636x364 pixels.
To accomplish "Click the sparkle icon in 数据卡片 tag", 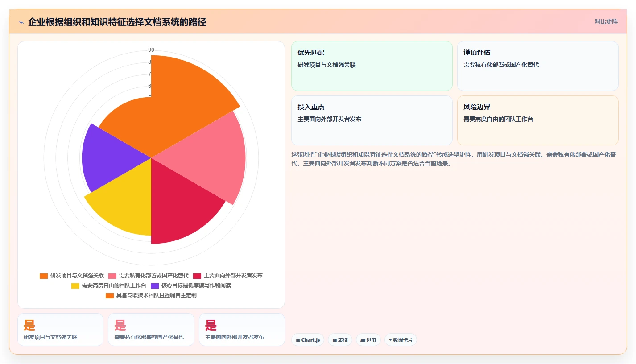I will (x=390, y=340).
